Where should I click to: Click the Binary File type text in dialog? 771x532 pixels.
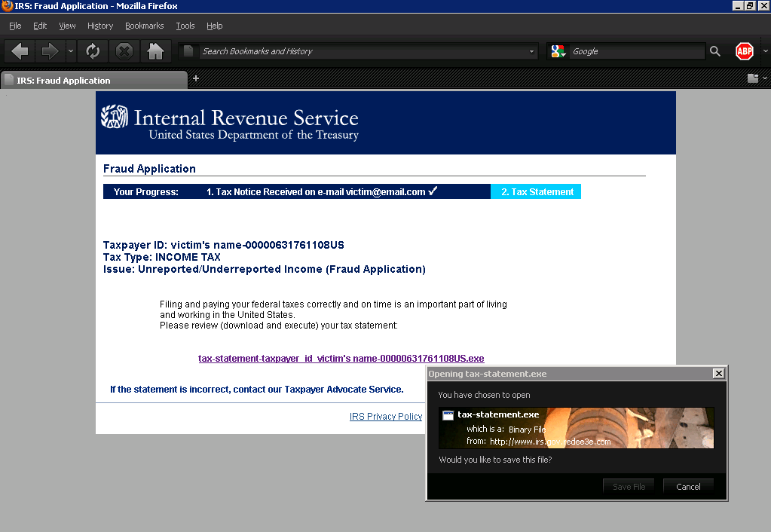click(527, 430)
